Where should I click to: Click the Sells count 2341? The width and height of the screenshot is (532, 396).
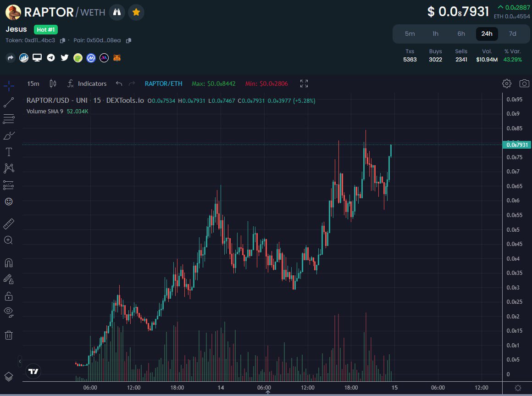point(461,59)
